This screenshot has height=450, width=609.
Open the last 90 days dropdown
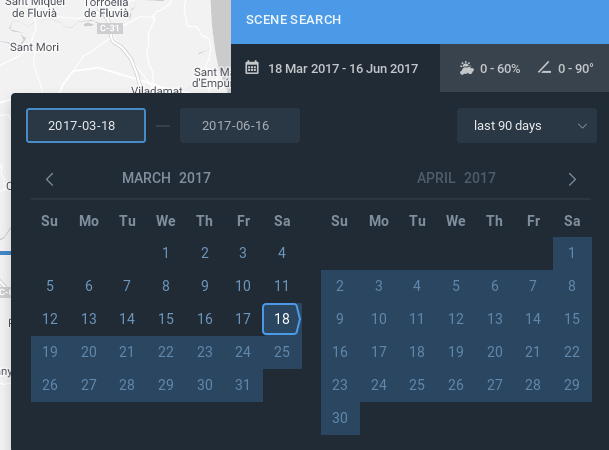tap(527, 126)
